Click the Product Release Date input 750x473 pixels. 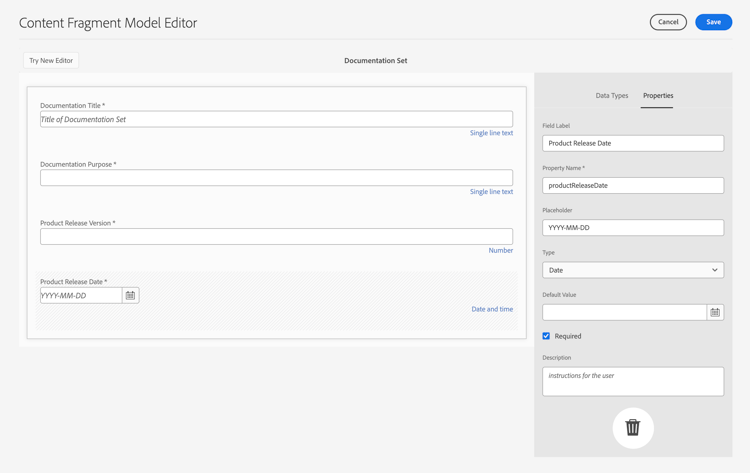81,296
